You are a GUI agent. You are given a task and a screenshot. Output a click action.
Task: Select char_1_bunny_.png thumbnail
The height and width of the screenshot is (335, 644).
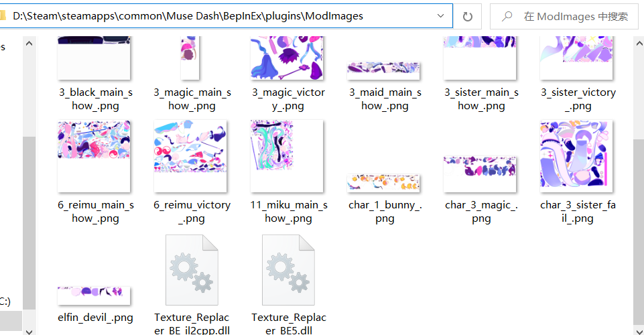383,183
